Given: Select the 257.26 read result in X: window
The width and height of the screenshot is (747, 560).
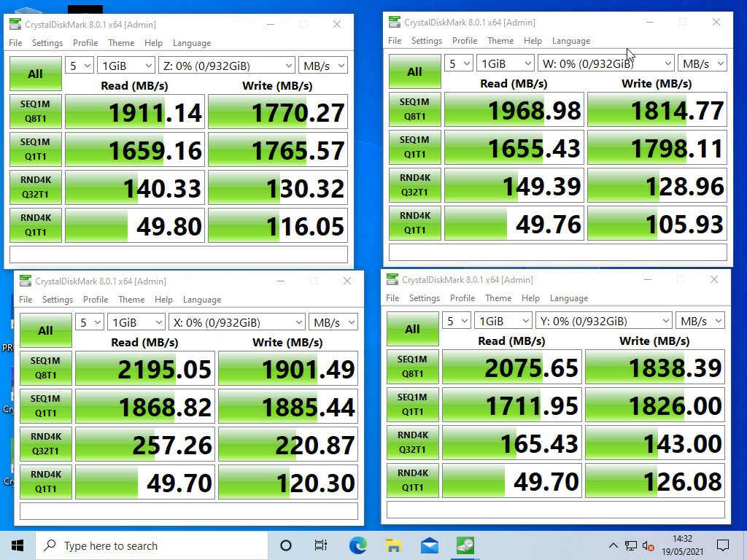Looking at the screenshot, I should [145, 444].
